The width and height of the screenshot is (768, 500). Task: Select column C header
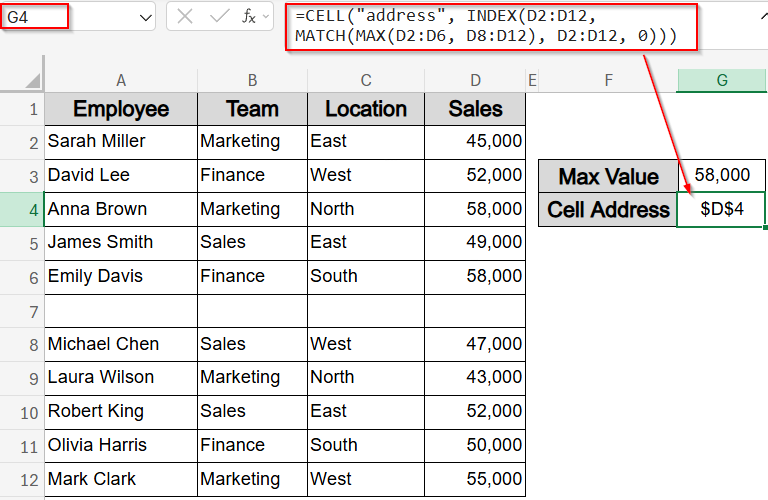(366, 80)
